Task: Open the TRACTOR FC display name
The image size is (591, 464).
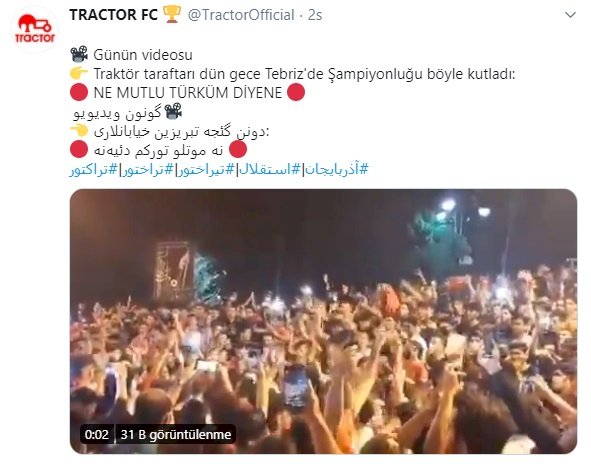Action: [x=113, y=15]
